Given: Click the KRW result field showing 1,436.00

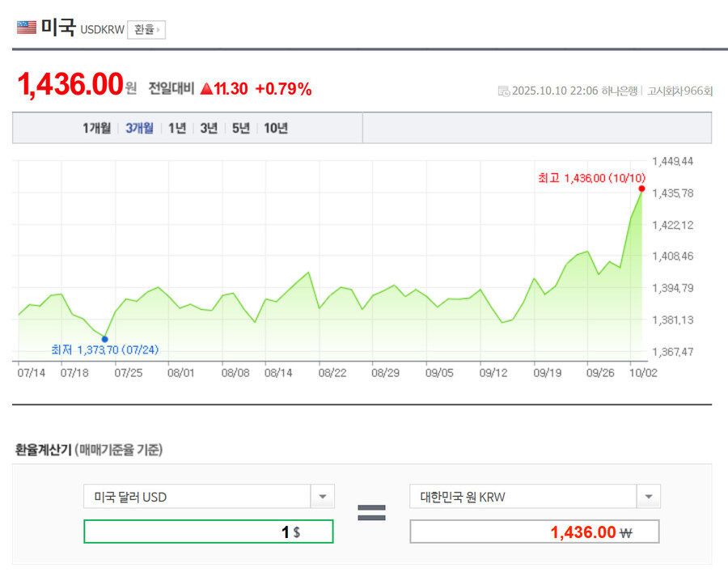Looking at the screenshot, I should point(534,532).
